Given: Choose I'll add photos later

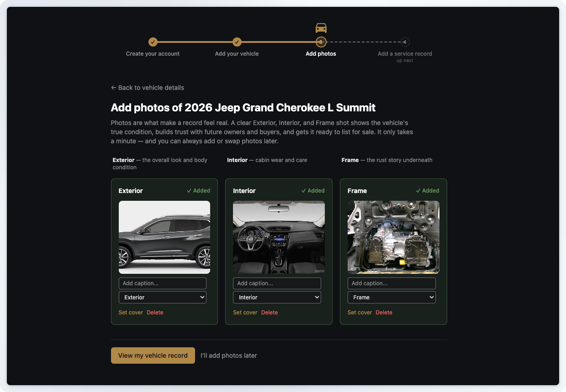Looking at the screenshot, I should click(229, 355).
